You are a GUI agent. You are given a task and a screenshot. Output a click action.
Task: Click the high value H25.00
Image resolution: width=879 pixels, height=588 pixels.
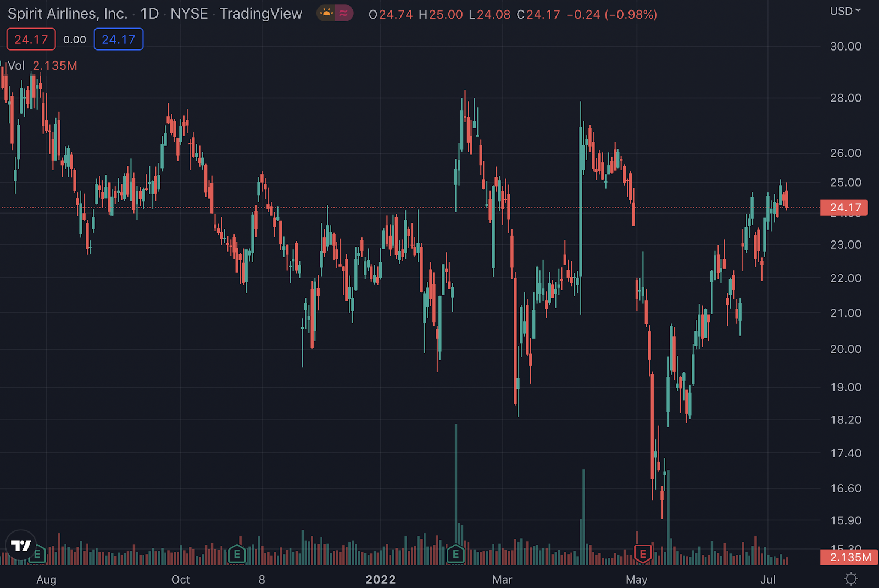pos(441,14)
